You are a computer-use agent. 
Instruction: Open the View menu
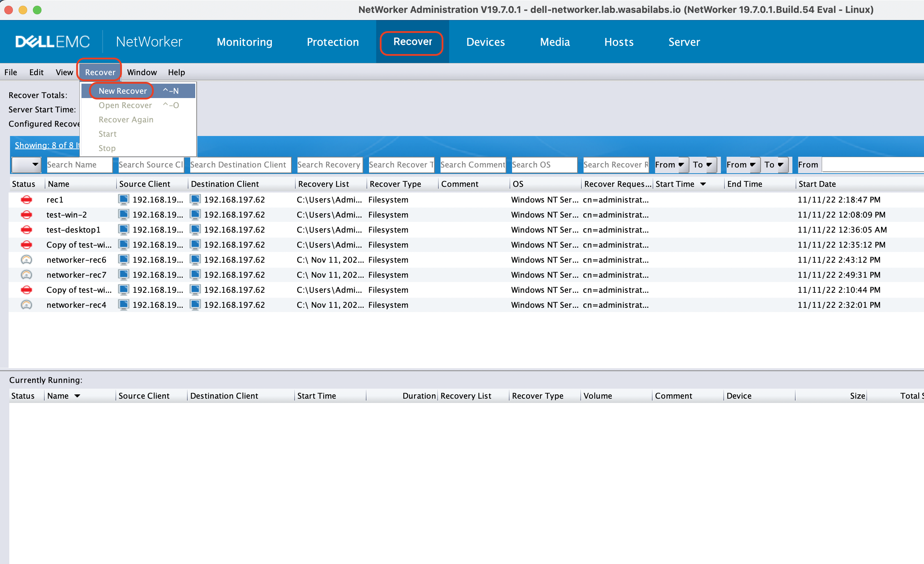[64, 72]
